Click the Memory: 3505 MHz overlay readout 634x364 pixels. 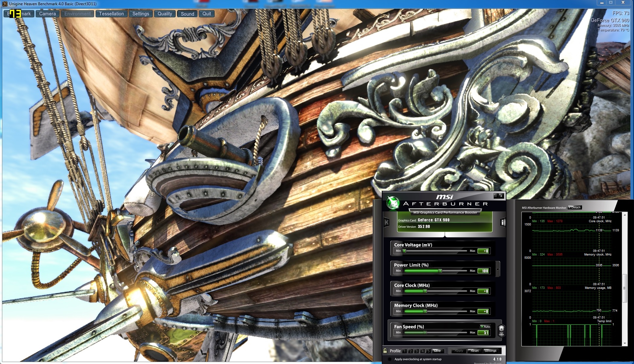pyautogui.click(x=613, y=25)
